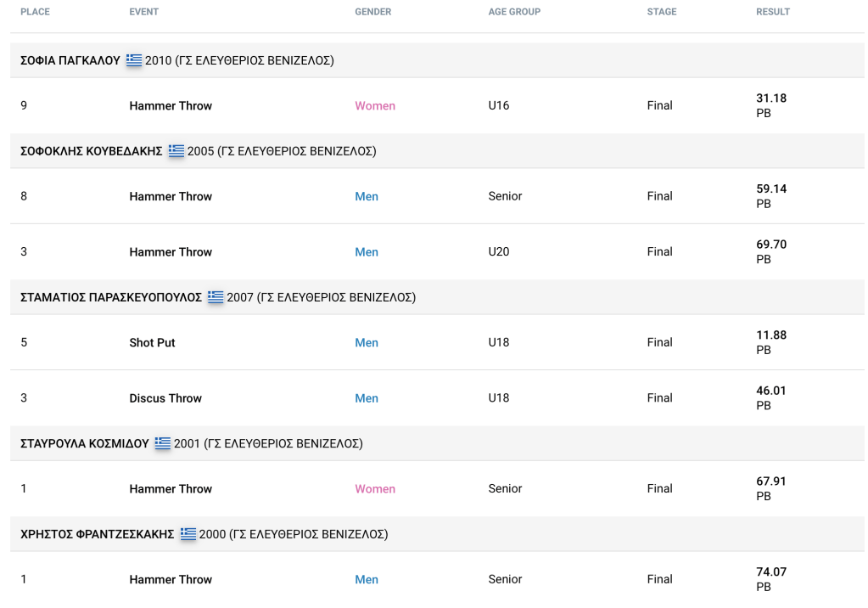Click the 74.07 PB result

(770, 579)
